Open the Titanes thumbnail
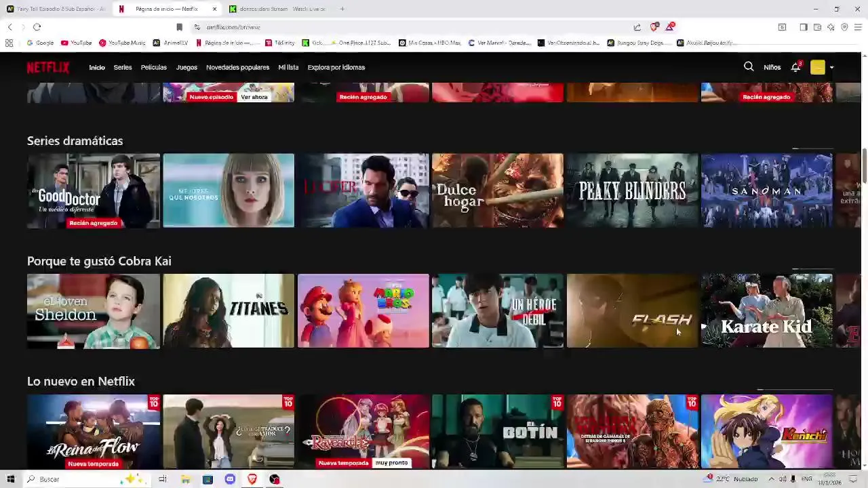Image resolution: width=868 pixels, height=488 pixels. [x=229, y=311]
